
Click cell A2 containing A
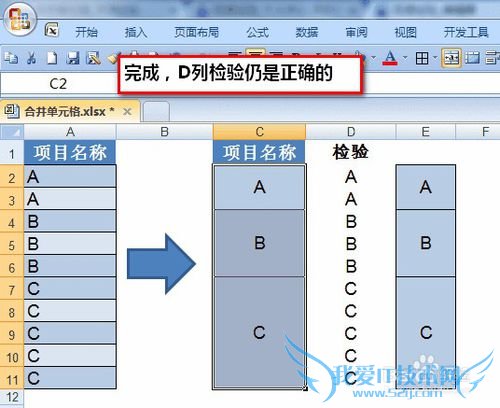coord(70,176)
